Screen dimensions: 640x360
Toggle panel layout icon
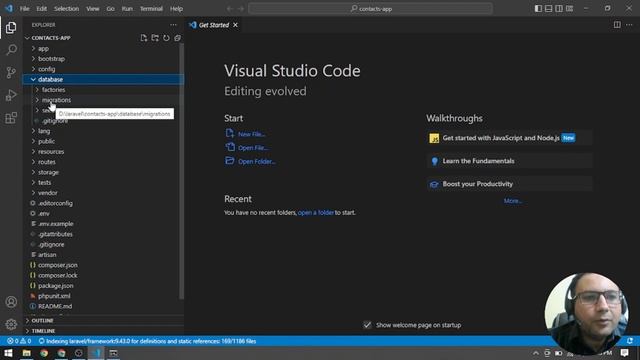[x=549, y=9]
